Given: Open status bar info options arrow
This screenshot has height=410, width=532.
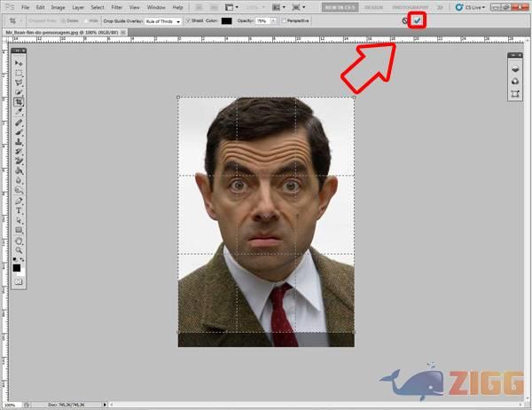Looking at the screenshot, I should 105,405.
